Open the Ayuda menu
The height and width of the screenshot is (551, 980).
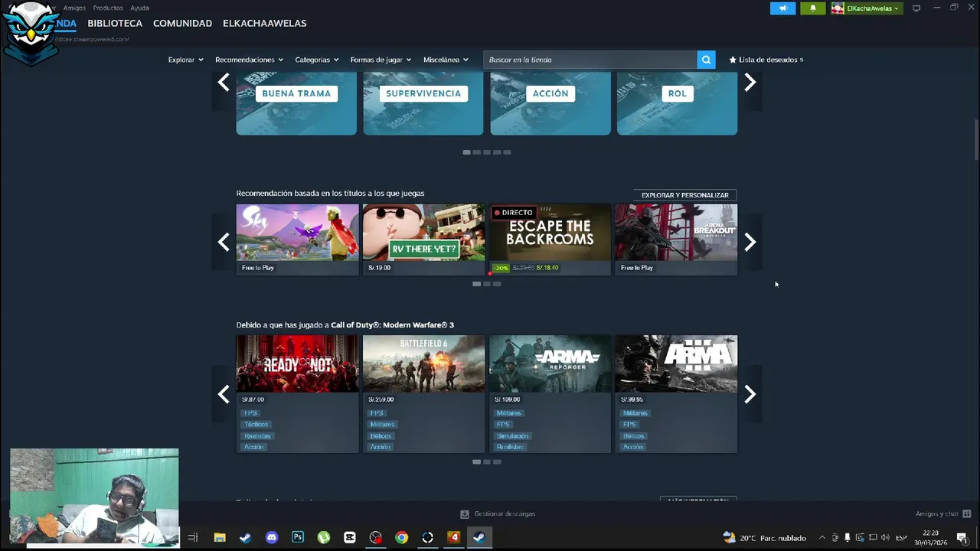(x=139, y=8)
